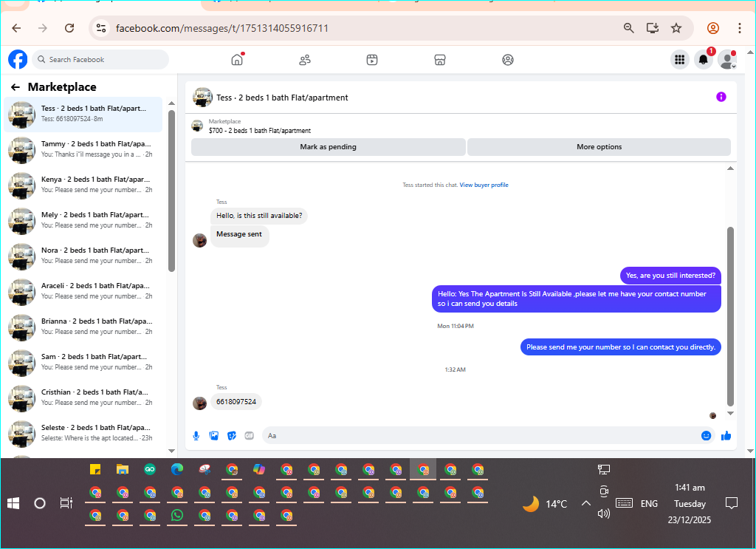Open Seleste conversation in list

click(x=83, y=434)
